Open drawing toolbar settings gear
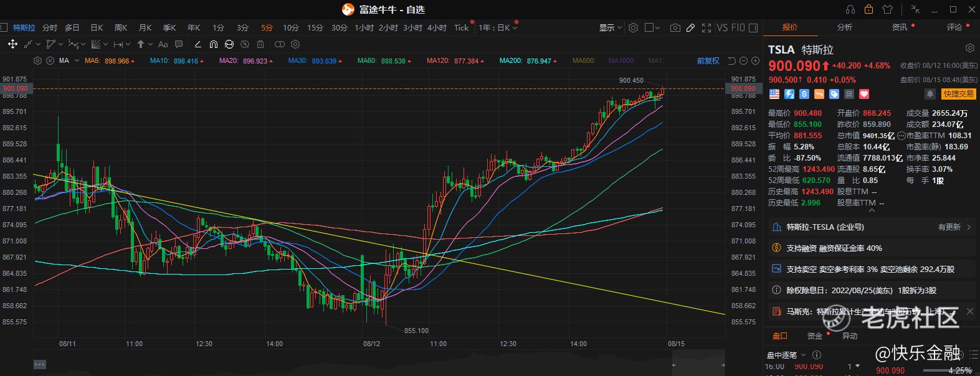This screenshot has width=980, height=376. (x=295, y=44)
